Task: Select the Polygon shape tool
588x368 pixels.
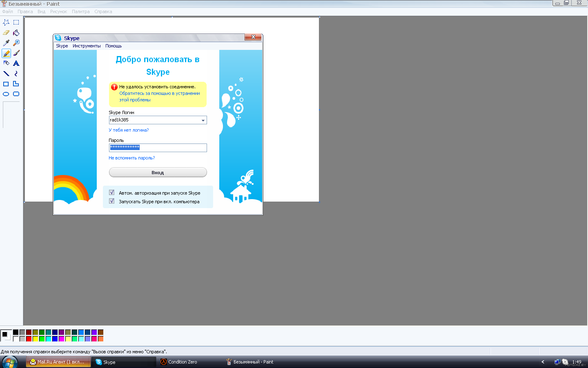Action: point(16,84)
